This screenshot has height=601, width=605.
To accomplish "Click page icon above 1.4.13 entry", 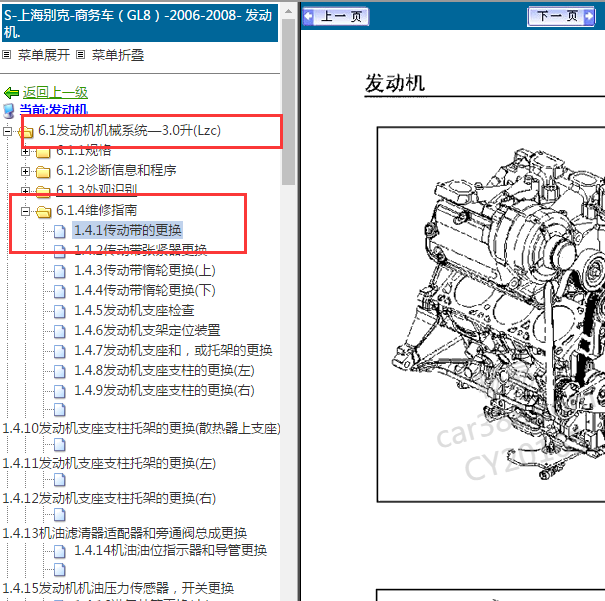I will pos(59,515).
